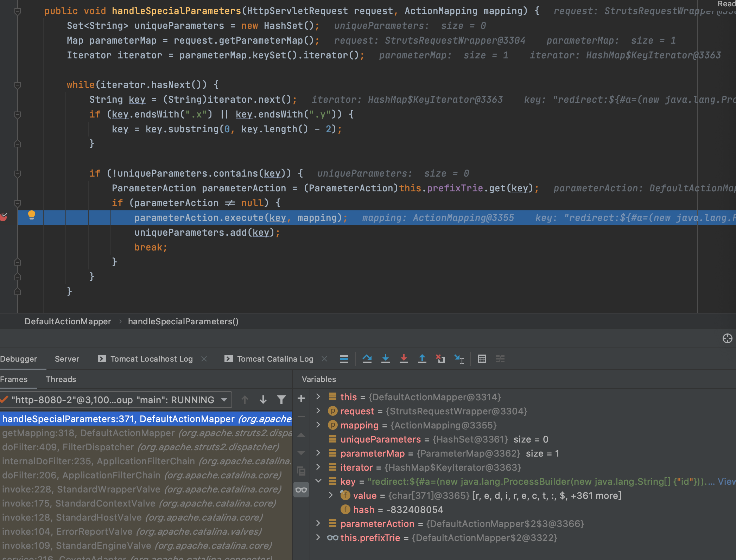Expand the value char array node
736x560 pixels.
331,495
